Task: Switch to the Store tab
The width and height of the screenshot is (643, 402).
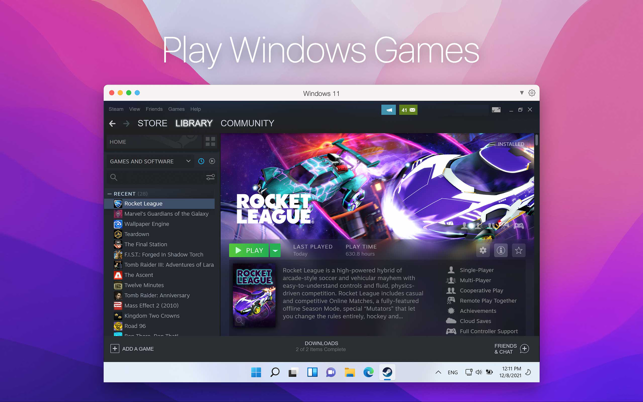Action: (x=152, y=123)
